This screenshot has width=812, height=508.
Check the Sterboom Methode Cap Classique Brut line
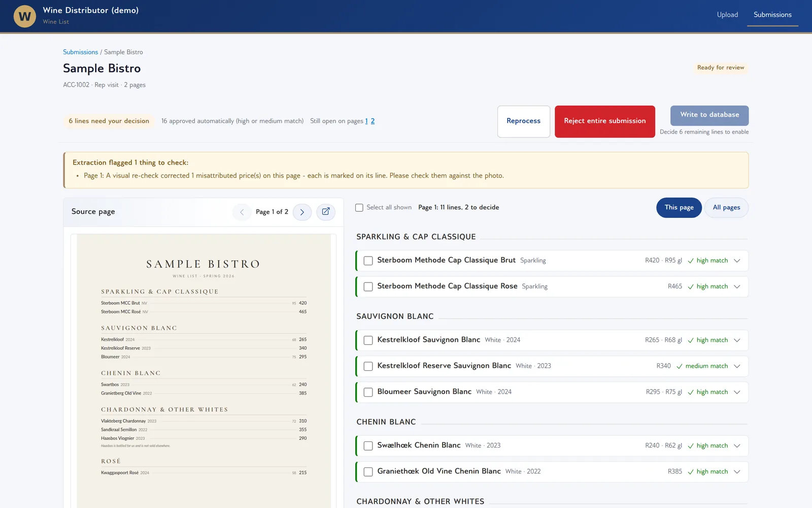point(368,261)
